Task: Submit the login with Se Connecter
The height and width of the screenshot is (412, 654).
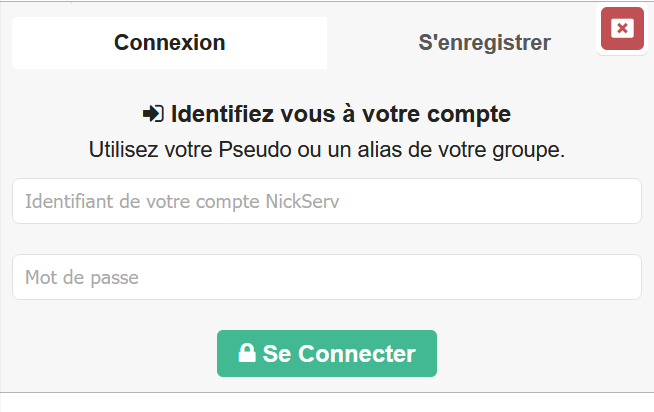Action: 327,353
